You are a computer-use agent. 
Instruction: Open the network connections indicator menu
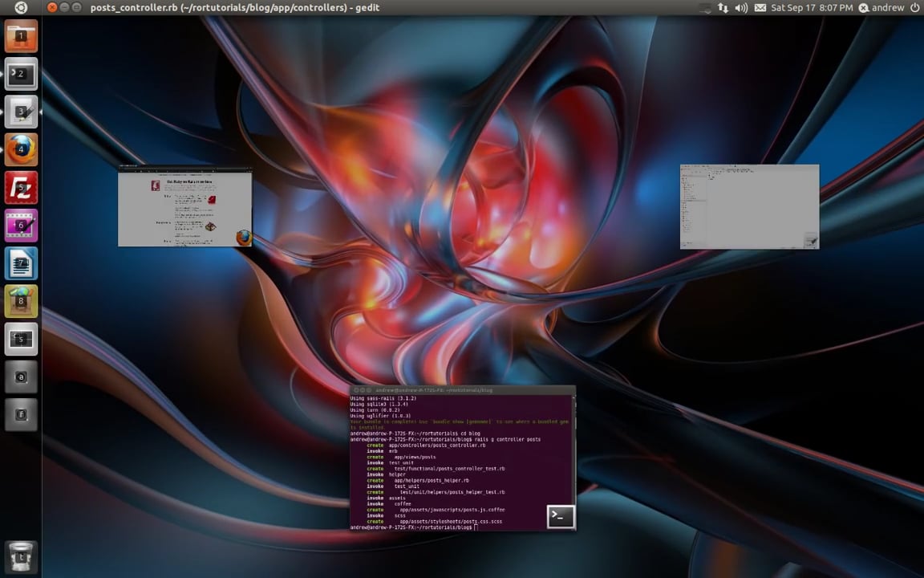coord(723,7)
